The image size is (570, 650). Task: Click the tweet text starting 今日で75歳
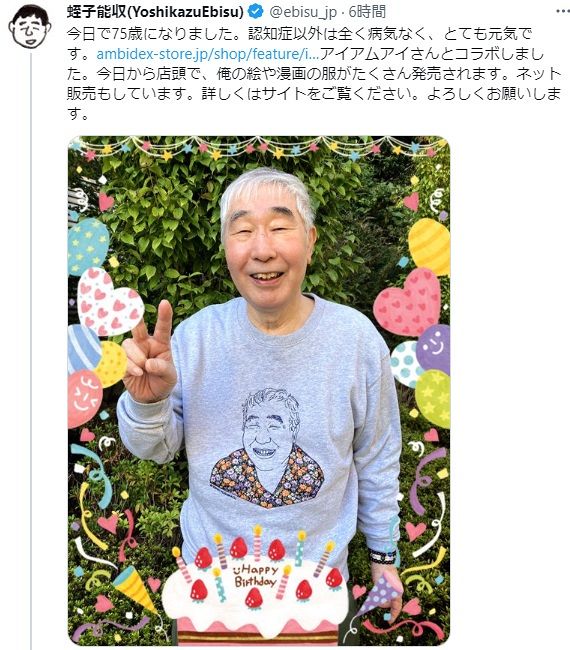point(314,74)
